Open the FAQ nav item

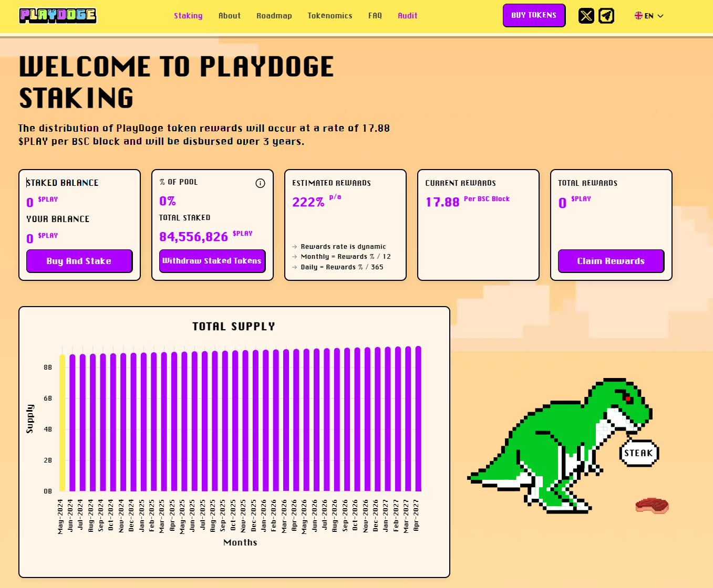tap(375, 16)
